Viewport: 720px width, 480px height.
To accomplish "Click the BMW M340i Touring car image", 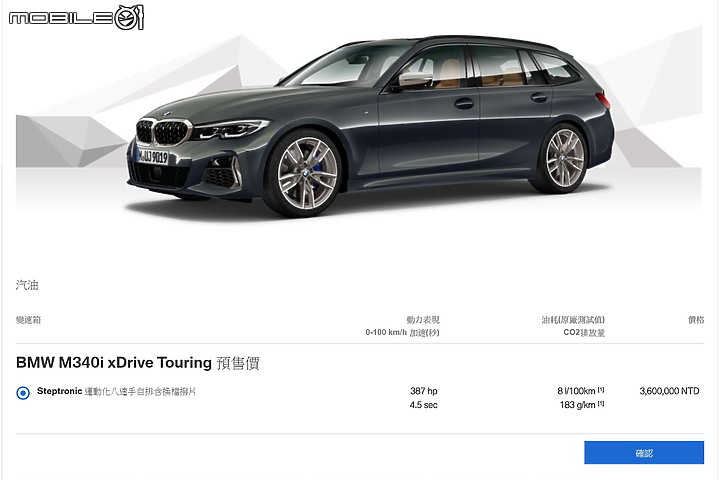I will pyautogui.click(x=370, y=125).
